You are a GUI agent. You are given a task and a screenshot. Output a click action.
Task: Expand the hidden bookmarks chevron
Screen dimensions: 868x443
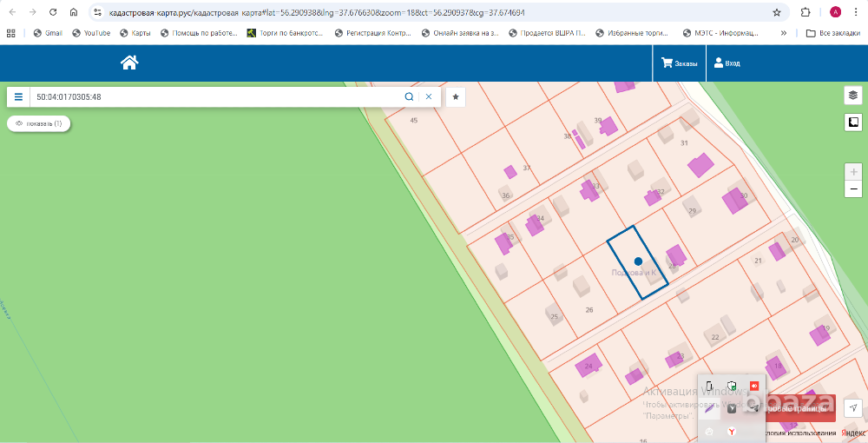[784, 33]
